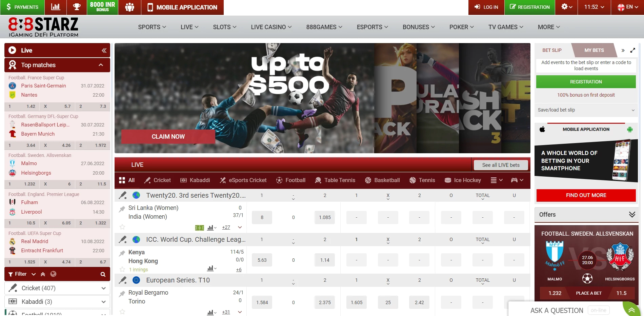
Task: Open the Fulham vs Liverpool match
Action: click(x=57, y=207)
